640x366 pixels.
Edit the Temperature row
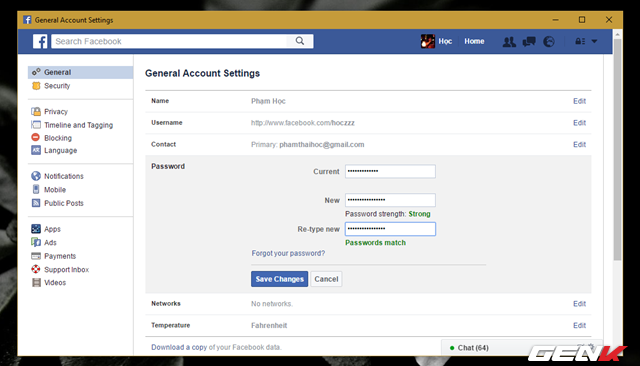tap(579, 325)
